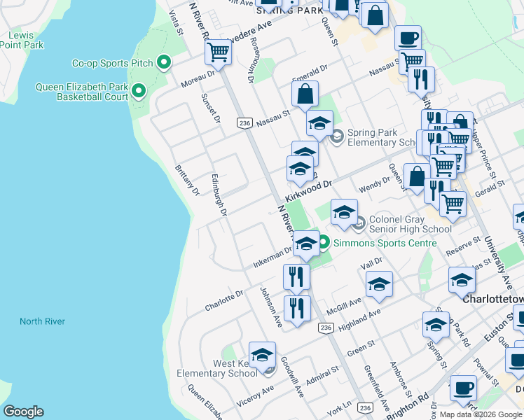The width and height of the screenshot is (524, 420).
Task: Select the Charlotte Dr street label
Action: [x=224, y=301]
